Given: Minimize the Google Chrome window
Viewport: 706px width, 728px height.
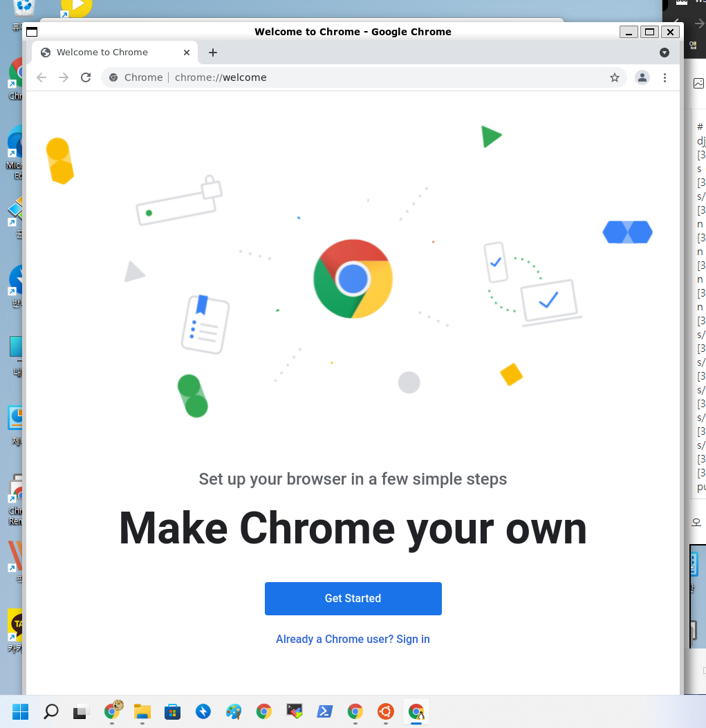Looking at the screenshot, I should point(629,32).
